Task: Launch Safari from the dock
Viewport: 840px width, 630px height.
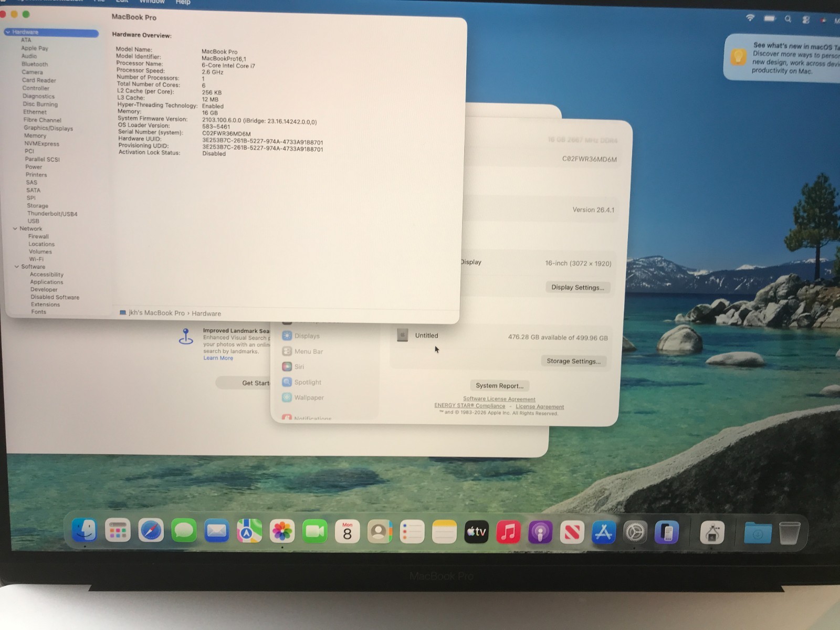Action: (x=151, y=531)
